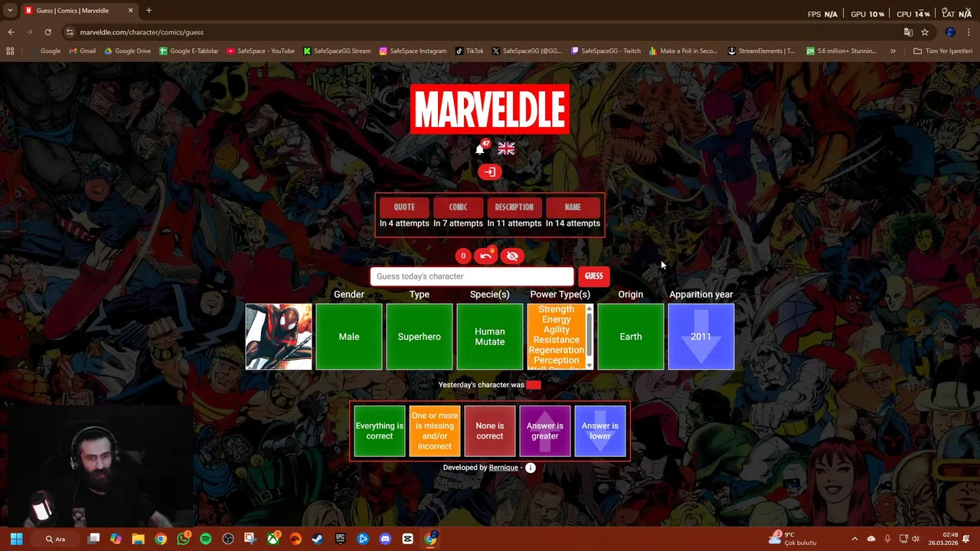The height and width of the screenshot is (551, 980).
Task: Click the browser address bar URL
Action: pyautogui.click(x=142, y=32)
